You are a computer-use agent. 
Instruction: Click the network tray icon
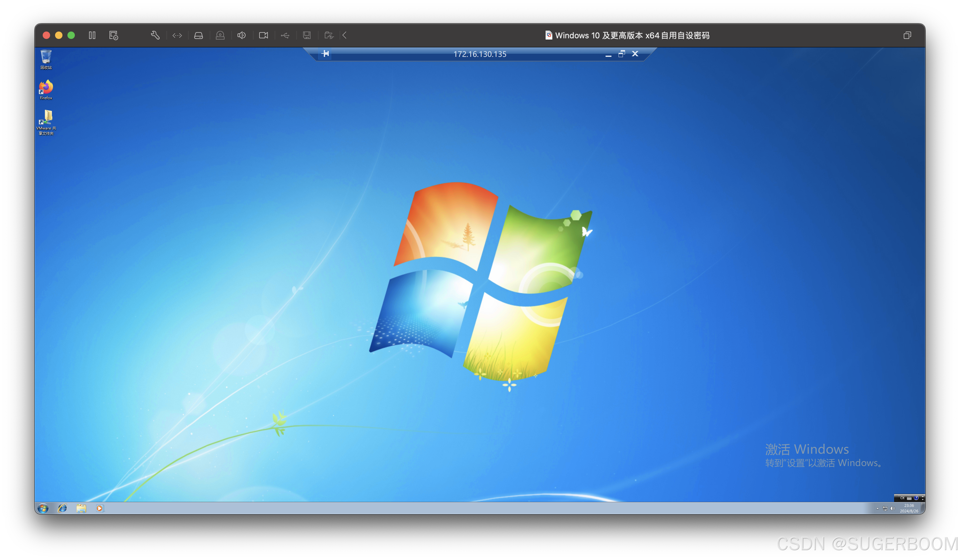coord(885,509)
